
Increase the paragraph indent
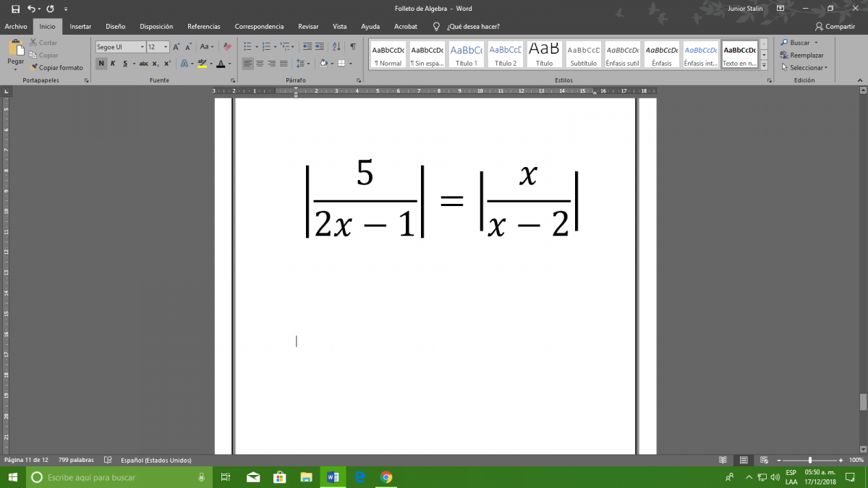click(x=320, y=47)
